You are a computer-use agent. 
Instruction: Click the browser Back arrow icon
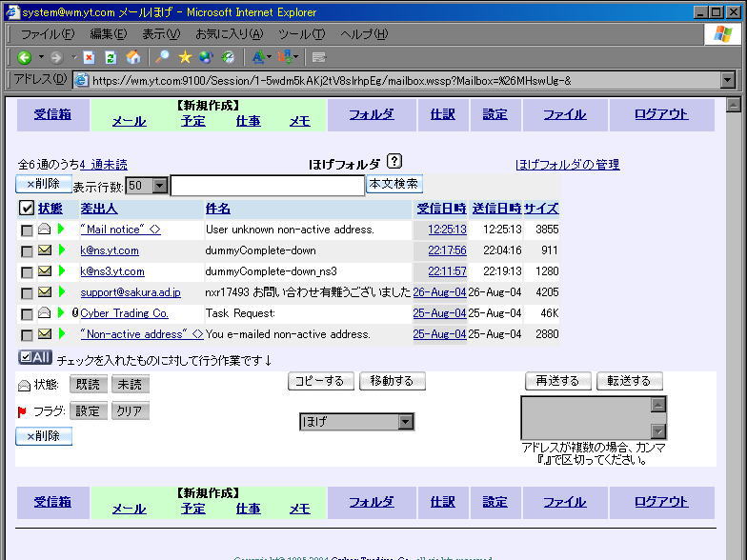click(25, 58)
